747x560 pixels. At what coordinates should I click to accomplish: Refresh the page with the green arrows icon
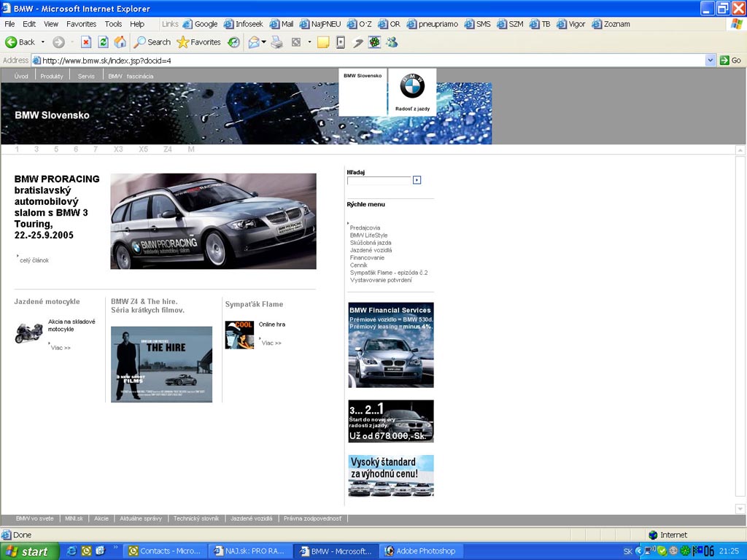tap(103, 42)
